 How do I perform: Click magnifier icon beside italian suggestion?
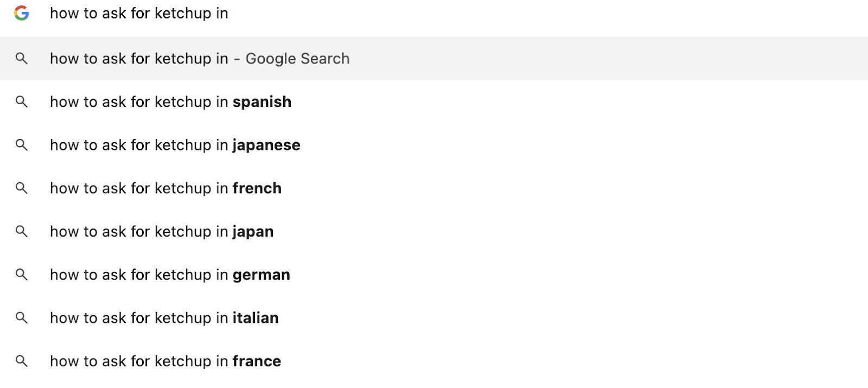coord(22,318)
